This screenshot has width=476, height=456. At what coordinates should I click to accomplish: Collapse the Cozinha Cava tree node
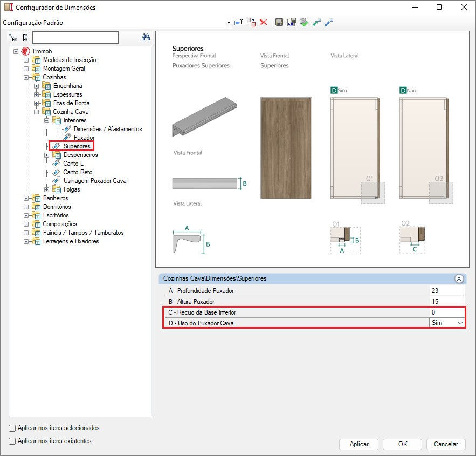[37, 112]
